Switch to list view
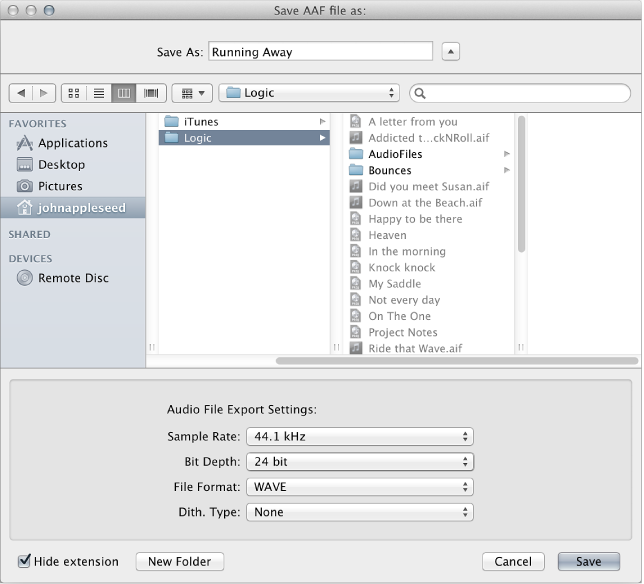 click(99, 93)
